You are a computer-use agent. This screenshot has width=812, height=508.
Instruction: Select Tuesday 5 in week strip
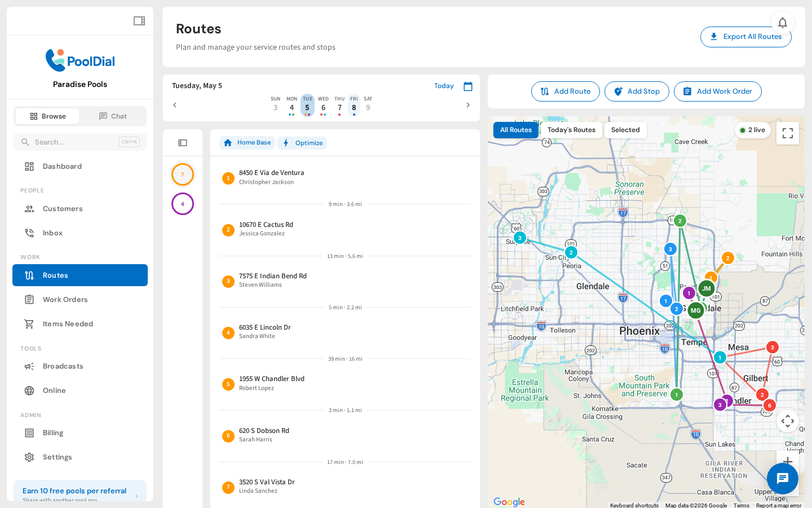(x=307, y=106)
